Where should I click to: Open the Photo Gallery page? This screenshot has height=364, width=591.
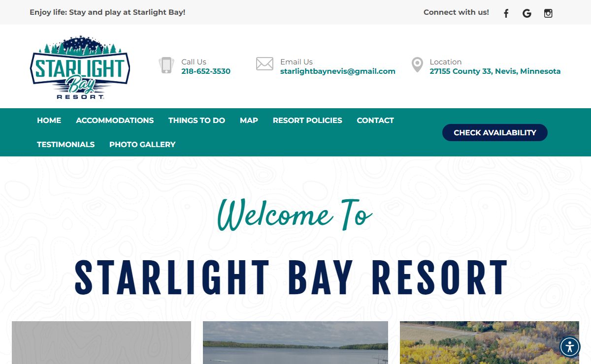pos(142,145)
